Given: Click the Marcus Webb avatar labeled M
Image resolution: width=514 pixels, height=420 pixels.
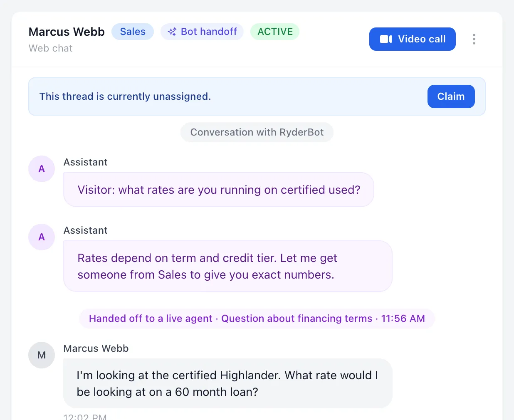Looking at the screenshot, I should coord(42,355).
